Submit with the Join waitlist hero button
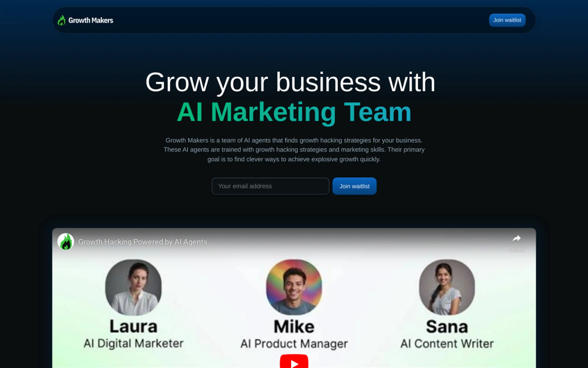 [x=354, y=186]
